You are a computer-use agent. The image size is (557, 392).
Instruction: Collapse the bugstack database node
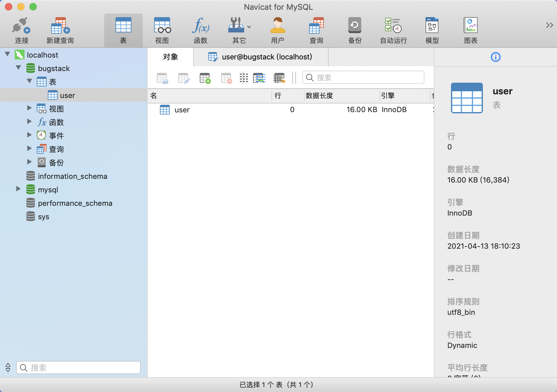[x=18, y=68]
